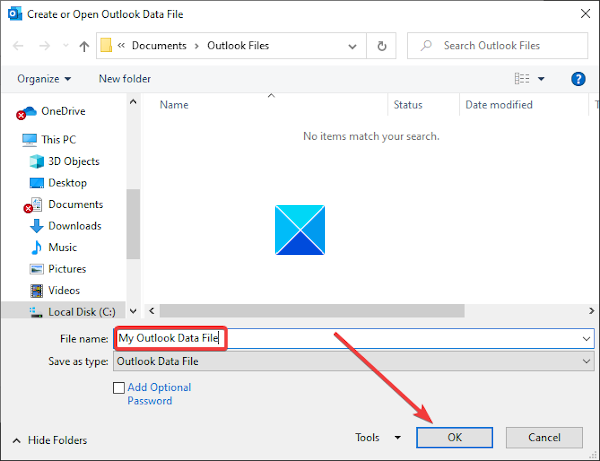Open the Music folder
Image resolution: width=600 pixels, height=461 pixels.
click(x=62, y=248)
